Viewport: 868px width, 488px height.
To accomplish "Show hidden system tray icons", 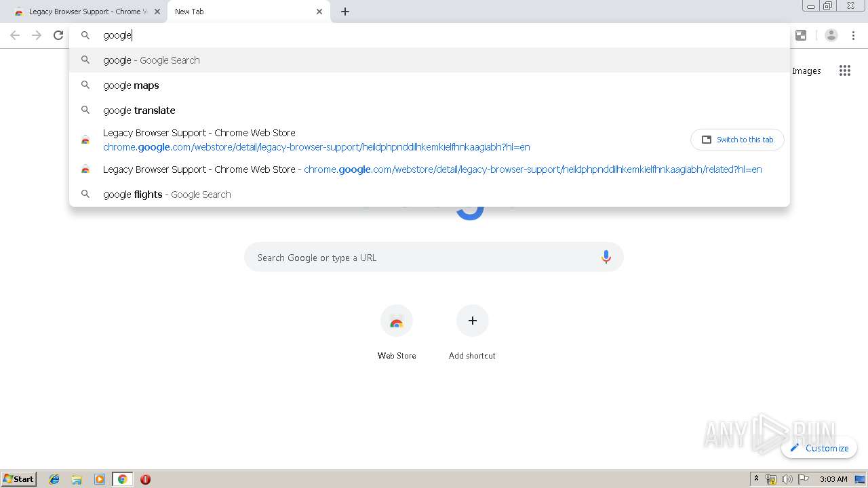I will tap(756, 479).
